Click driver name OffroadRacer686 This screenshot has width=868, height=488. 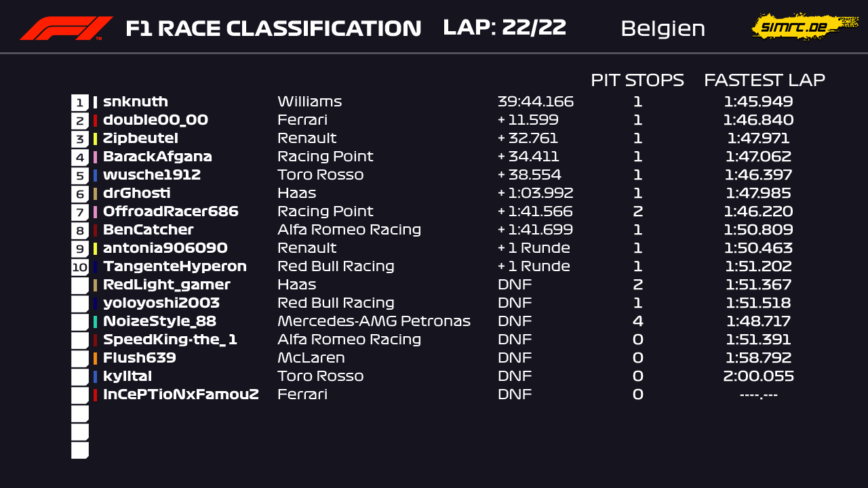click(x=171, y=211)
